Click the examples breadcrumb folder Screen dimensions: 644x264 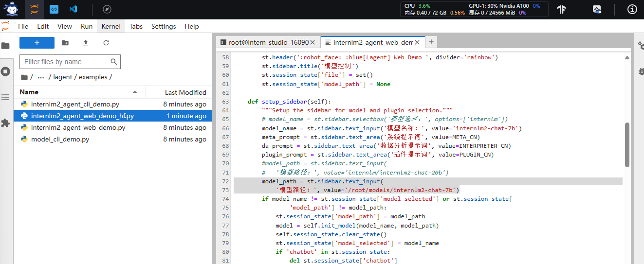[x=93, y=77]
